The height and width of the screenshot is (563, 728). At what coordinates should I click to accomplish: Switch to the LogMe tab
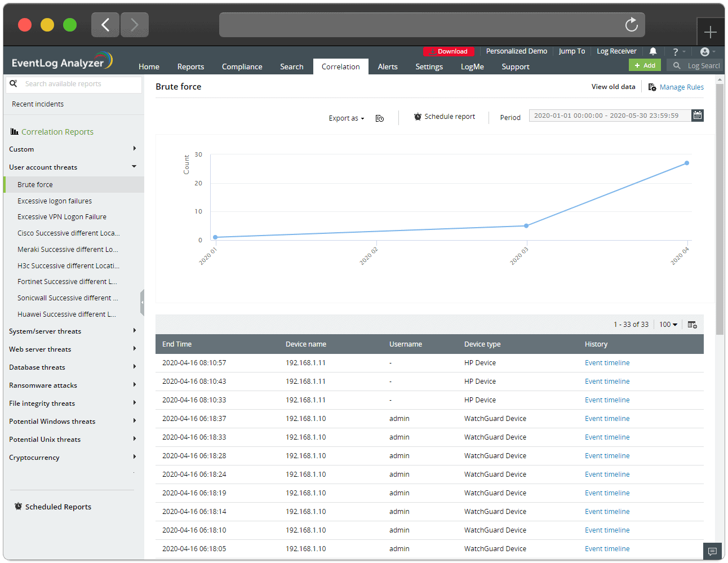coord(472,67)
